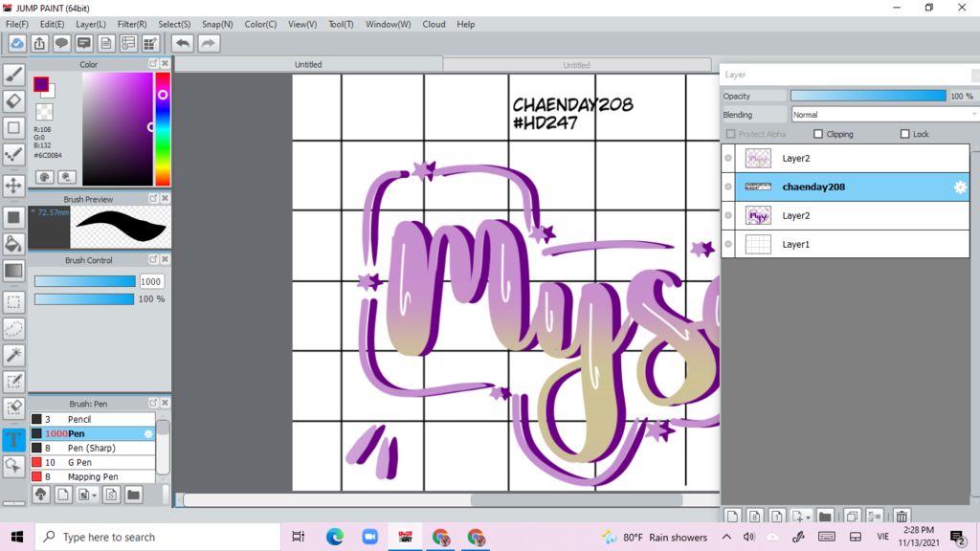Redo the last undone action
This screenshot has width=980, height=551.
(209, 43)
